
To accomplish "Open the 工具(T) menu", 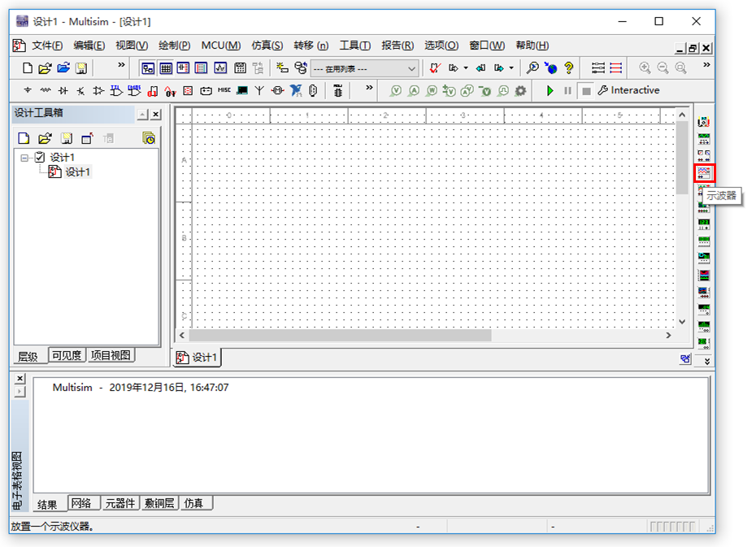I will coord(355,46).
